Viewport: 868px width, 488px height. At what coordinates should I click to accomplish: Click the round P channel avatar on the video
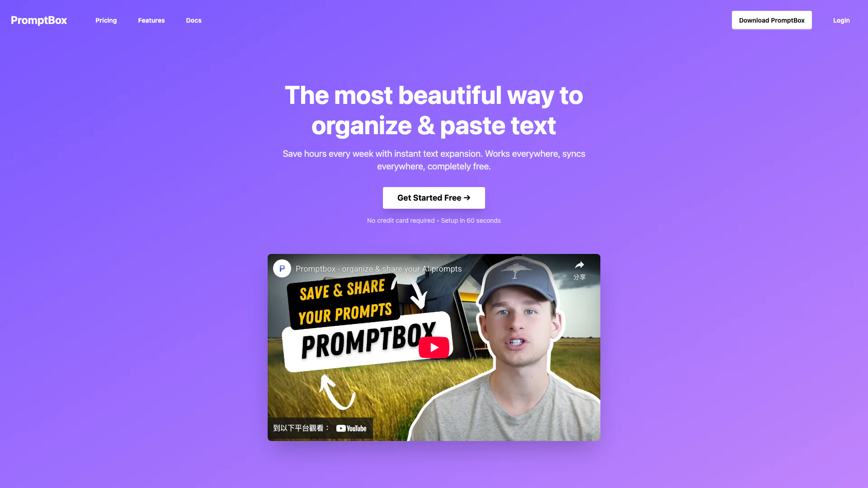pyautogui.click(x=282, y=268)
